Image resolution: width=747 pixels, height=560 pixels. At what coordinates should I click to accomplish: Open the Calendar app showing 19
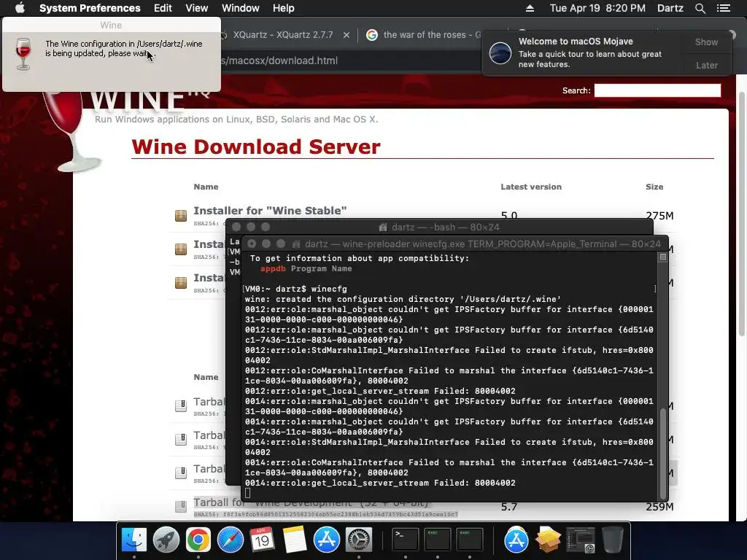coord(262,540)
